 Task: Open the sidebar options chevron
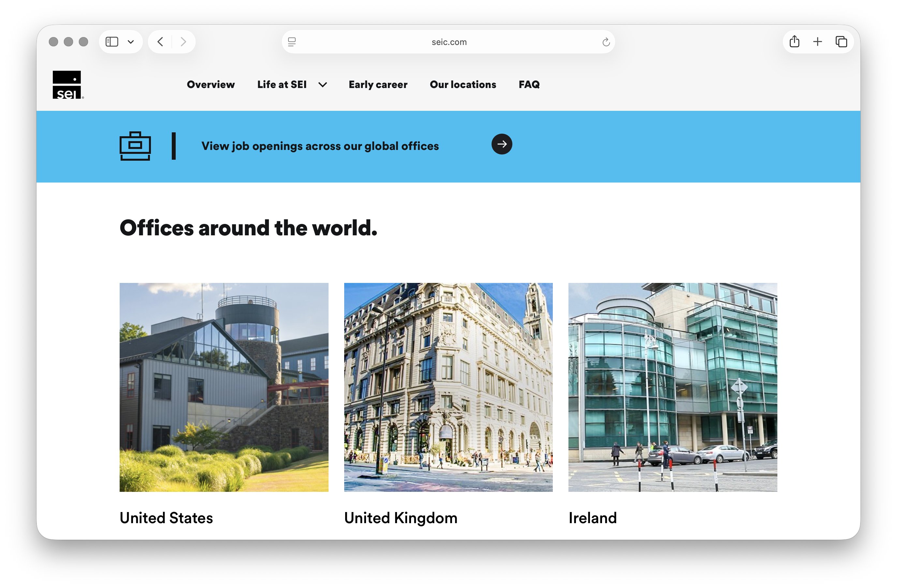(131, 42)
